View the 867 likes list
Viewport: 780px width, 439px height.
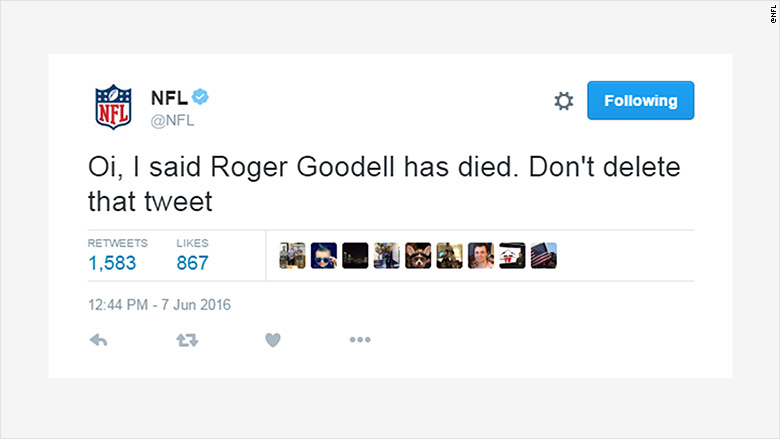(192, 263)
